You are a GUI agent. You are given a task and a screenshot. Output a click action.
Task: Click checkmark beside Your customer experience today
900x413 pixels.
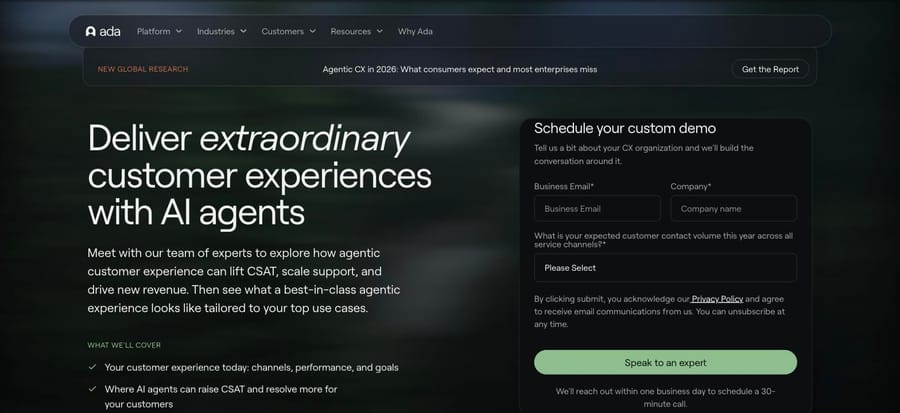tap(92, 367)
